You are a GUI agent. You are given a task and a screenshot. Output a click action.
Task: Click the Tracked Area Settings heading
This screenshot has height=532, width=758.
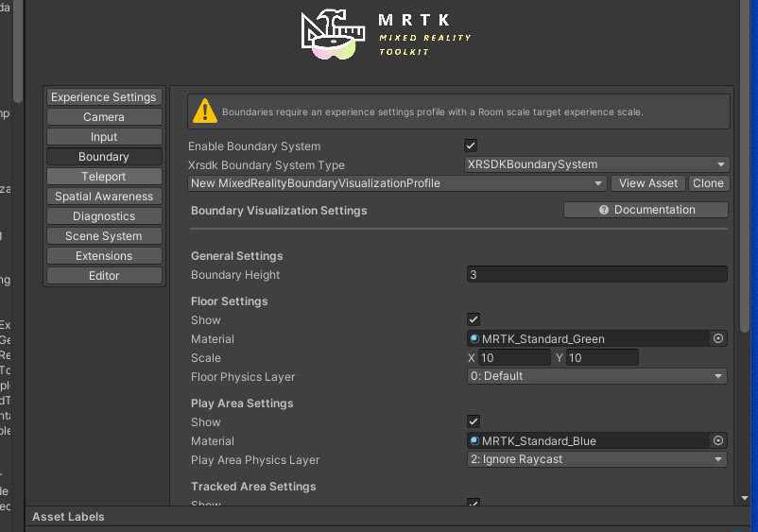pyautogui.click(x=253, y=486)
